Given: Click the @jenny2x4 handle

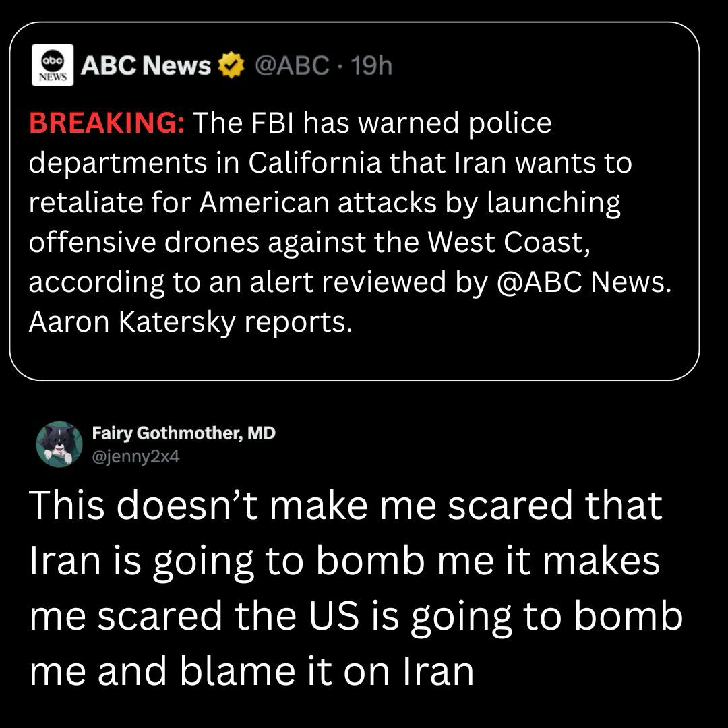Looking at the screenshot, I should coord(135,457).
